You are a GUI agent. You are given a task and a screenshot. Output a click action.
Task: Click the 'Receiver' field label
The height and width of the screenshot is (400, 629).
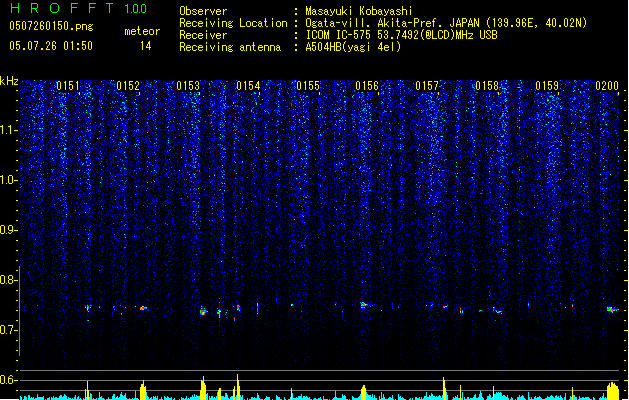(x=203, y=35)
